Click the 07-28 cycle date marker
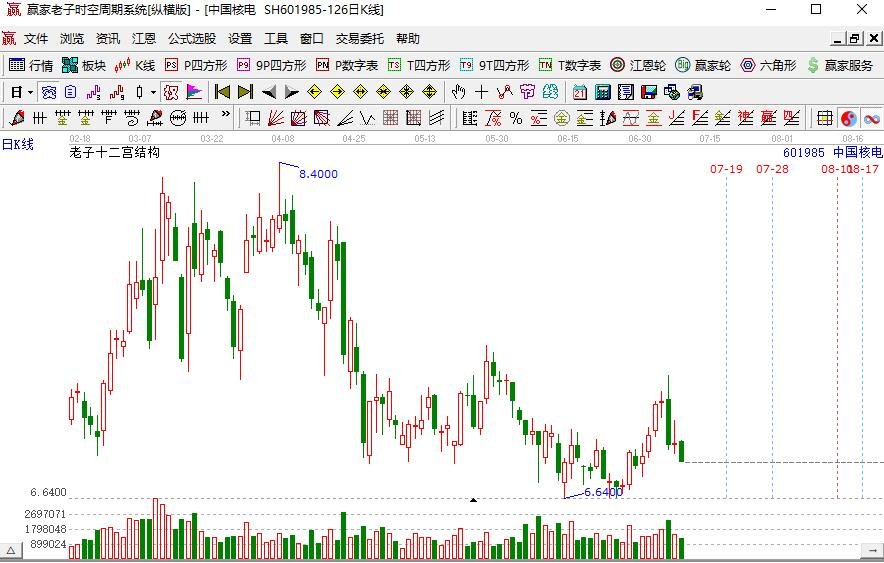This screenshot has width=884, height=563. click(x=772, y=169)
